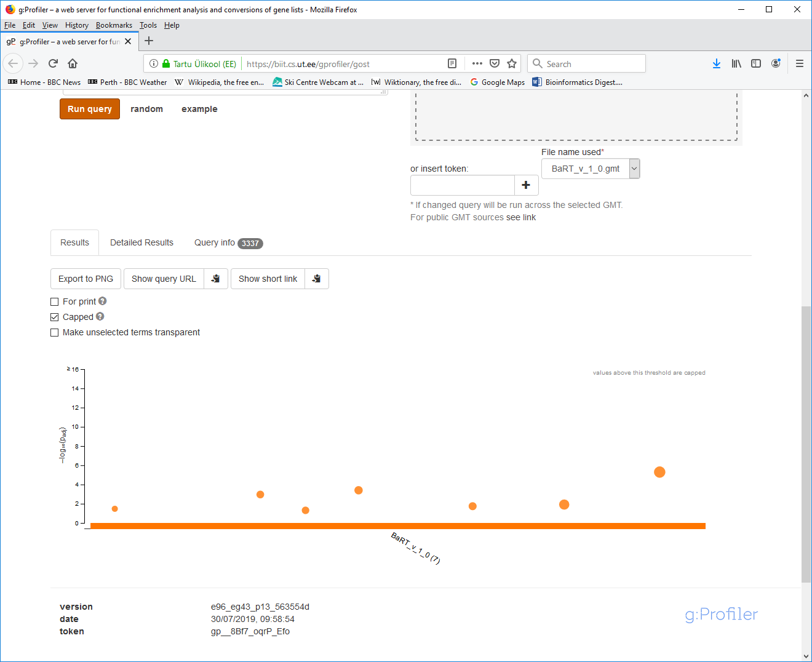This screenshot has width=812, height=662.
Task: Switch to the Detailed Results tab
Action: point(141,242)
